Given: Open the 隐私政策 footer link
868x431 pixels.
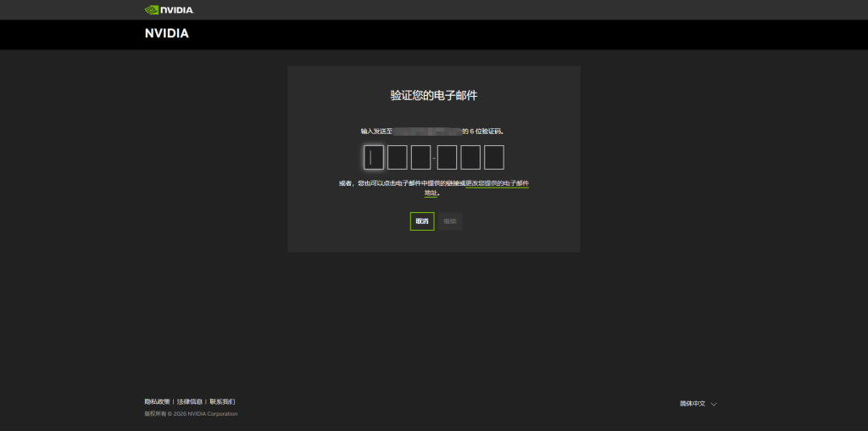Looking at the screenshot, I should click(157, 401).
